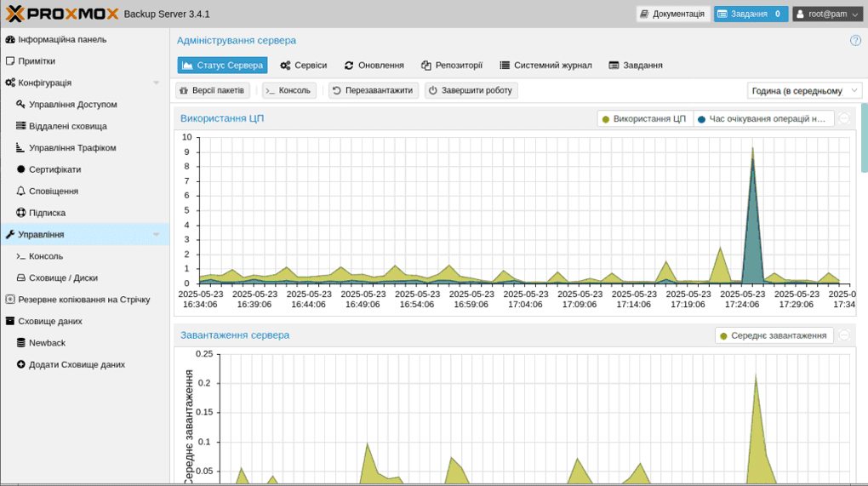This screenshot has height=486, width=868.
Task: Open Примітки notes in sidebar
Action: pyautogui.click(x=37, y=61)
